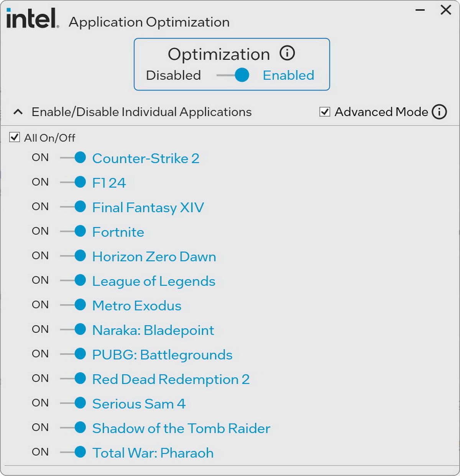Open the League of Legends link
The height and width of the screenshot is (476, 460).
(154, 281)
